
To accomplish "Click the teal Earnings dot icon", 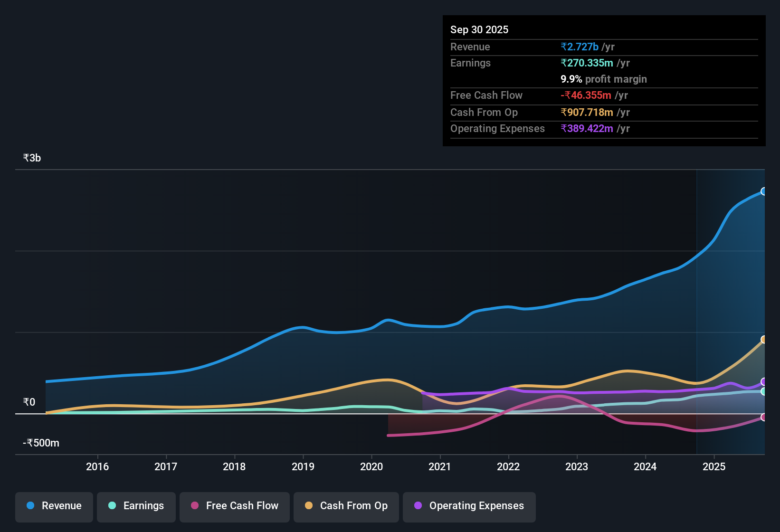I will point(112,506).
